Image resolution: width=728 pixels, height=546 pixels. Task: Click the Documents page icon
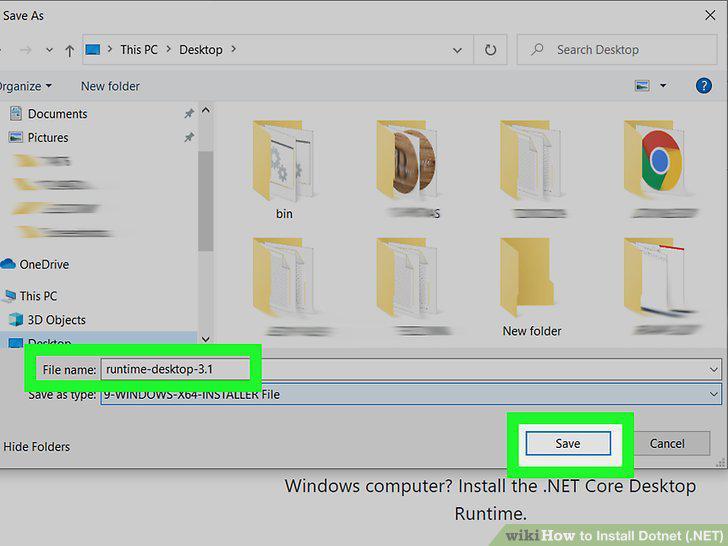point(16,113)
